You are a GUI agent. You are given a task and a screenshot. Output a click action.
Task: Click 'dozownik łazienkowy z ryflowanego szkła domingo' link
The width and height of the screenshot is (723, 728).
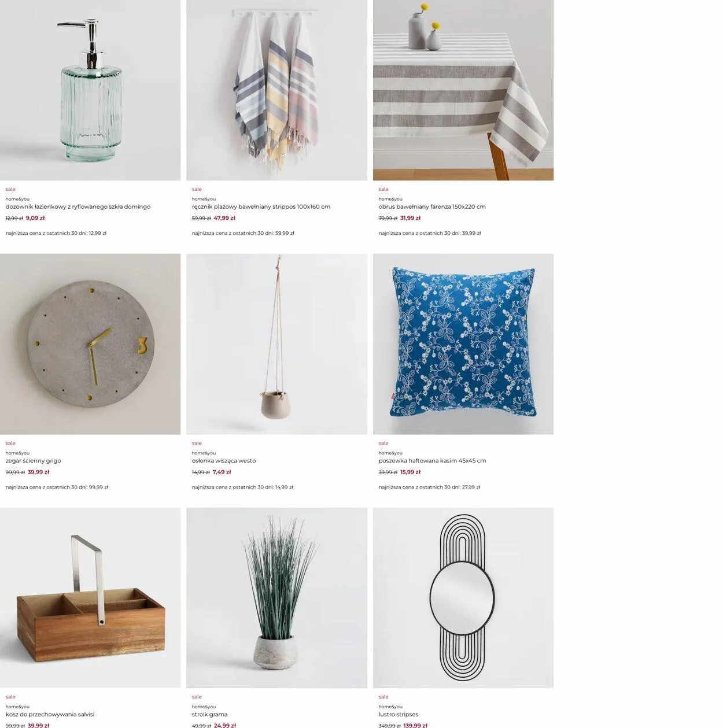pyautogui.click(x=78, y=206)
